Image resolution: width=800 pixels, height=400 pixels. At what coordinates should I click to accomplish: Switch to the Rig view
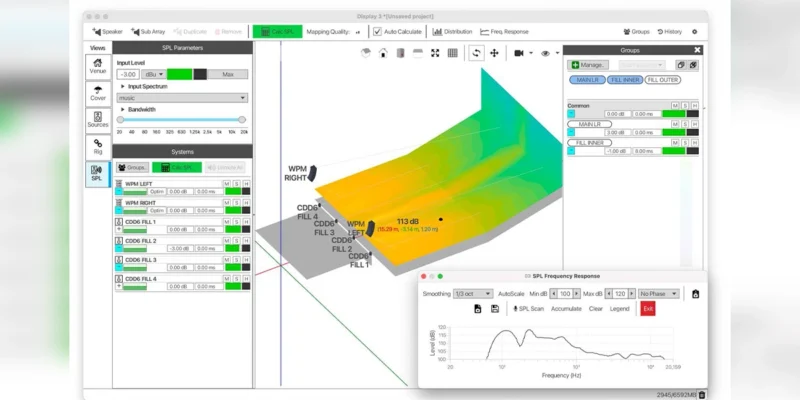98,147
